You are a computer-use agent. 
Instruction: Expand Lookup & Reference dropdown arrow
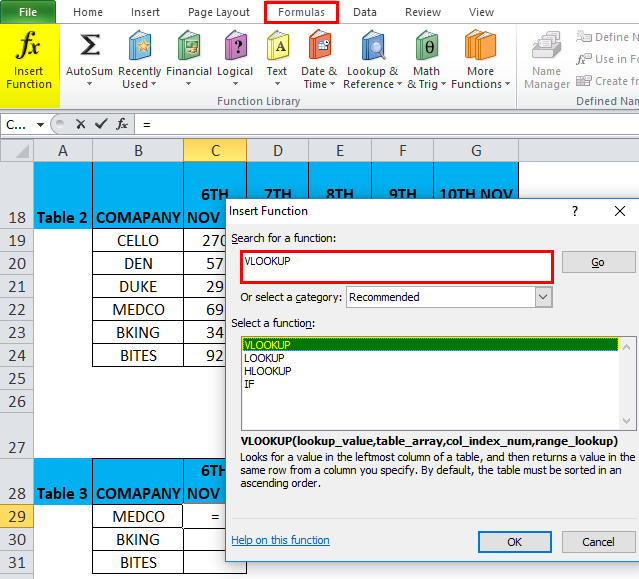click(x=399, y=84)
